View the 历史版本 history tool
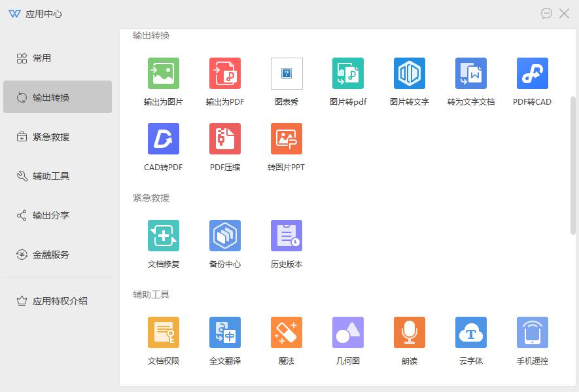579x392 pixels. point(286,242)
